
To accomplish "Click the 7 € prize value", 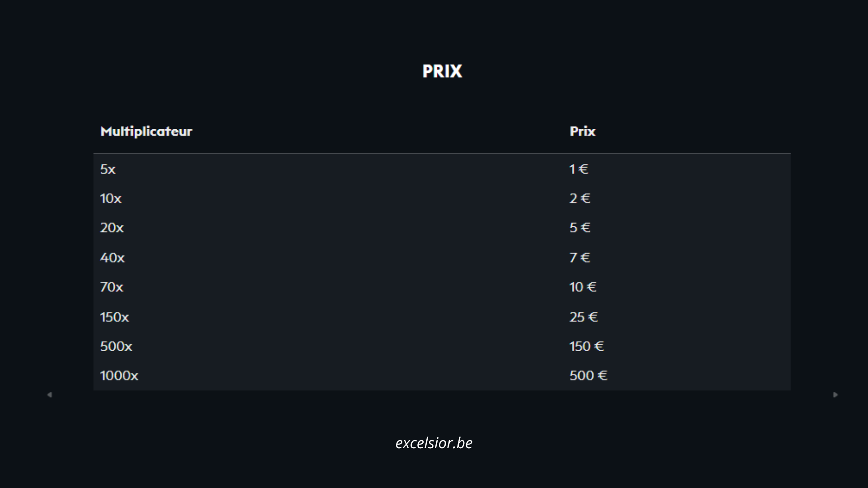I will (x=580, y=258).
